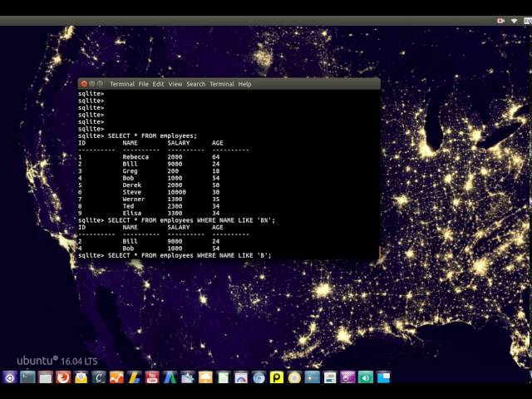The width and height of the screenshot is (532, 399).
Task: Open the Firefox browser dock icon
Action: click(63, 377)
